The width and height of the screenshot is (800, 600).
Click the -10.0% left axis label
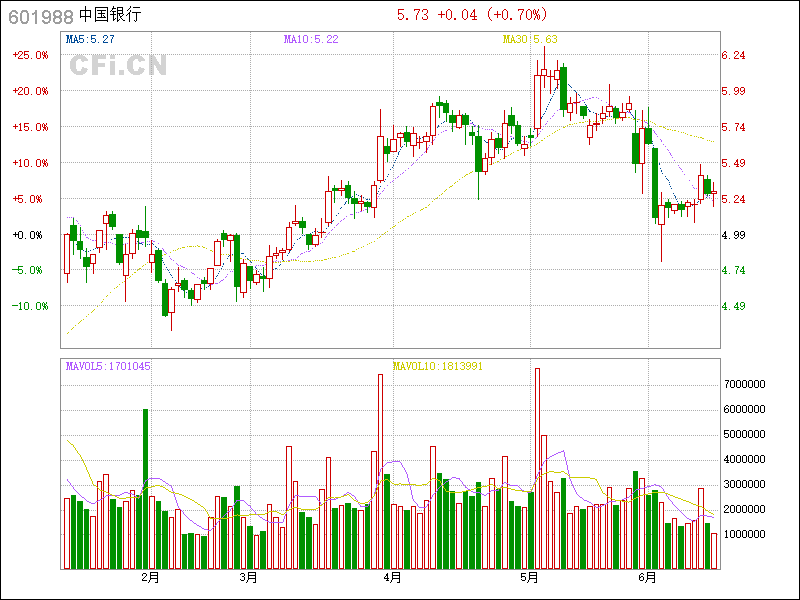[30, 306]
